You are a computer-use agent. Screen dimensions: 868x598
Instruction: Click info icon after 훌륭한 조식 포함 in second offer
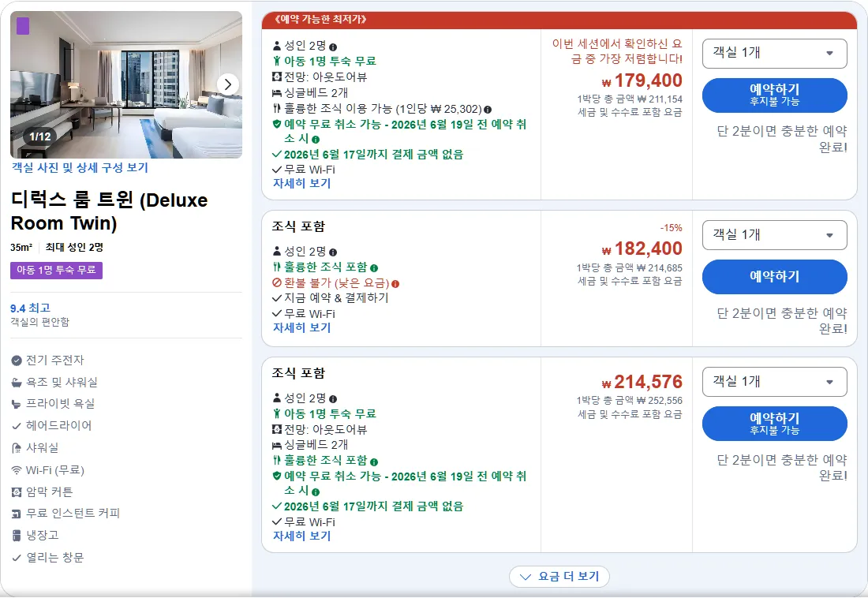pyautogui.click(x=374, y=268)
